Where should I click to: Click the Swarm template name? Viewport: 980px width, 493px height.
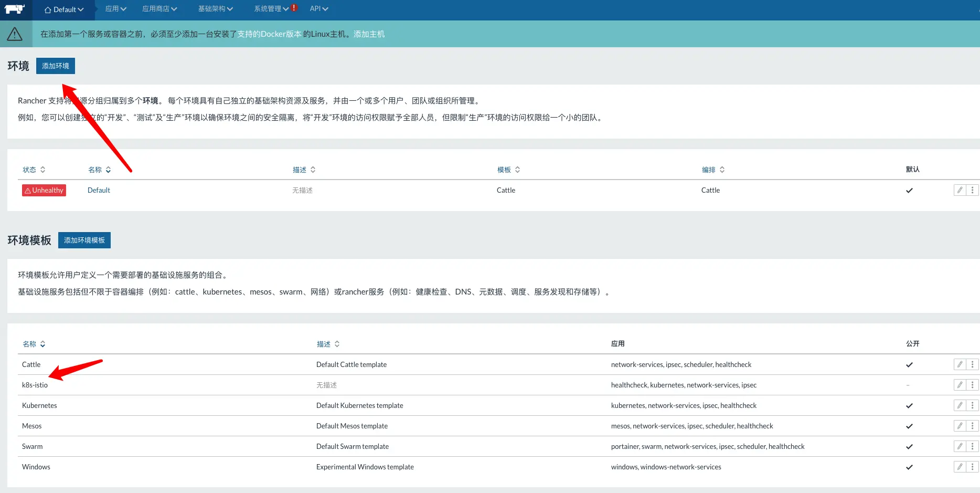point(33,446)
